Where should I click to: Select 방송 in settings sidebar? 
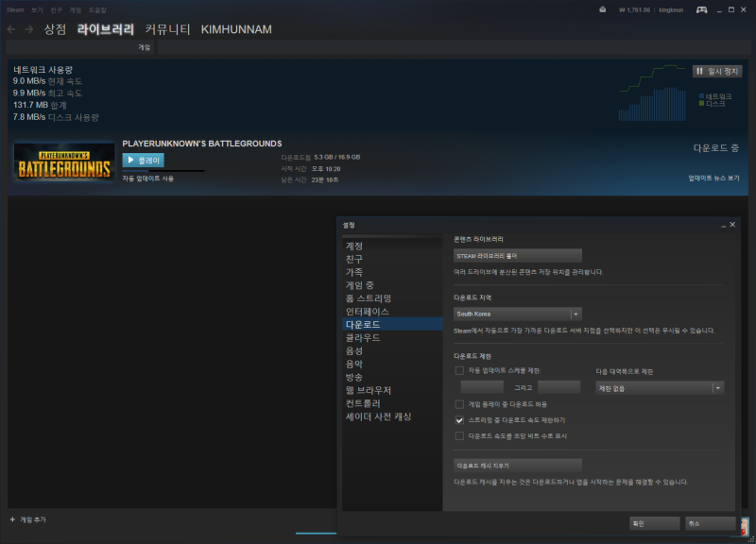[392, 377]
